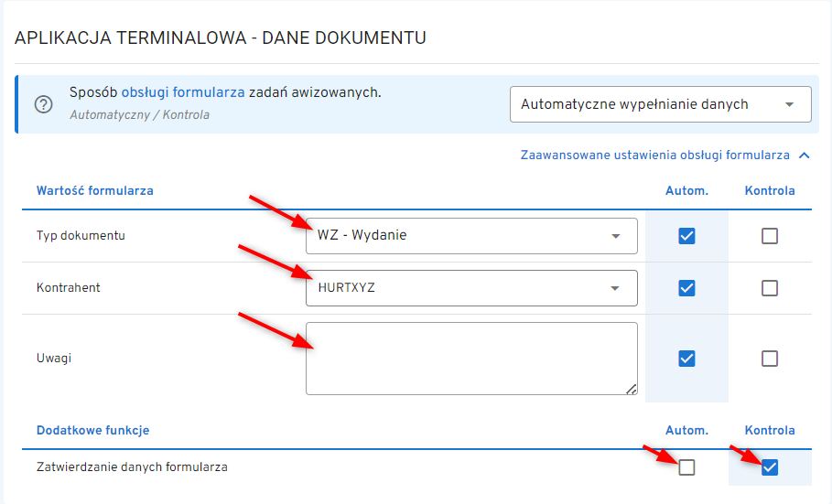Open the dropdown showing WZ - Wydanie

458,236
